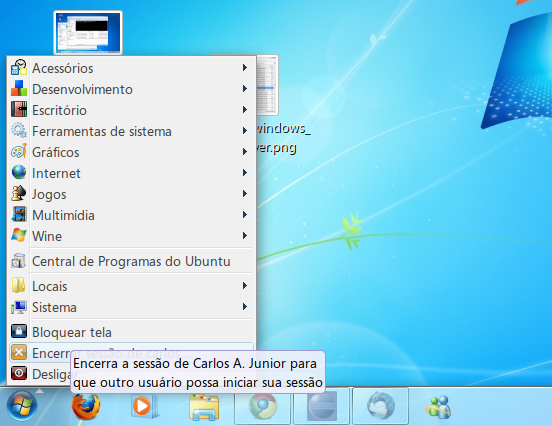This screenshot has width=552, height=426.
Task: Open the media player taskbar icon
Action: [144, 406]
